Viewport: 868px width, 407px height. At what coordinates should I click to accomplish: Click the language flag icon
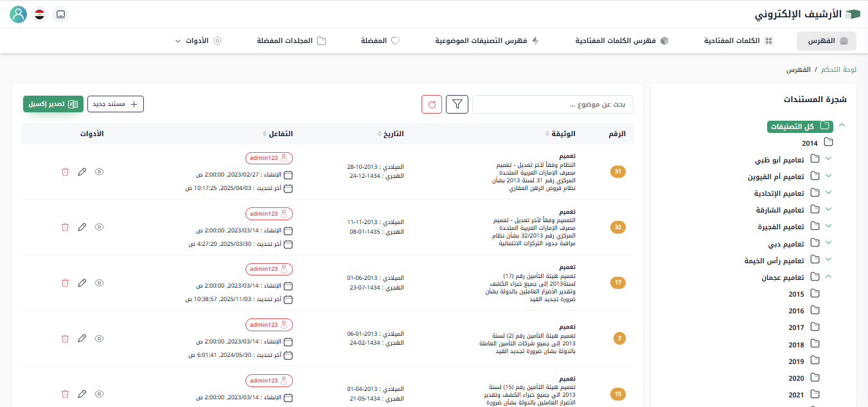40,14
